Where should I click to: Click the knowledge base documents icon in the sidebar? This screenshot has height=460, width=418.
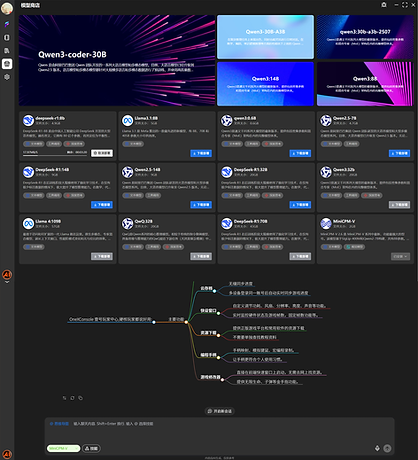click(x=7, y=50)
